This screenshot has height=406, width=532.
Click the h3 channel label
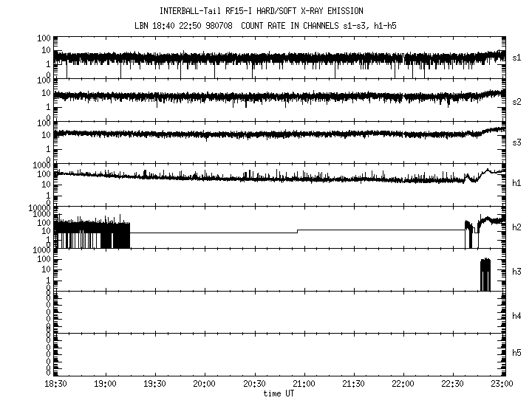pyautogui.click(x=517, y=271)
